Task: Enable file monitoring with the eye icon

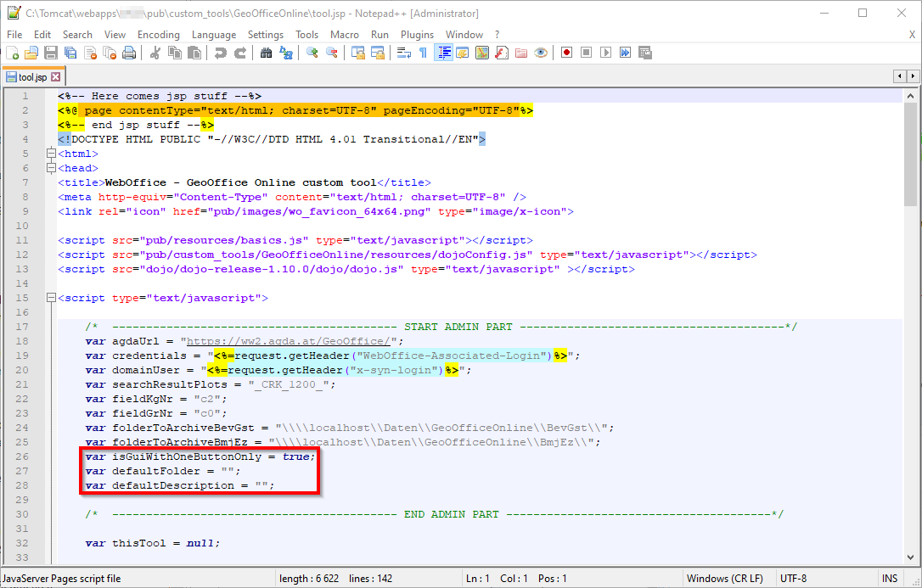Action: 541,52
